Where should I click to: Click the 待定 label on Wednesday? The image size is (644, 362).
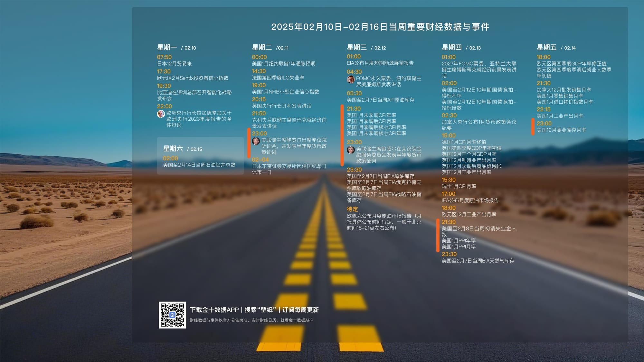(352, 209)
